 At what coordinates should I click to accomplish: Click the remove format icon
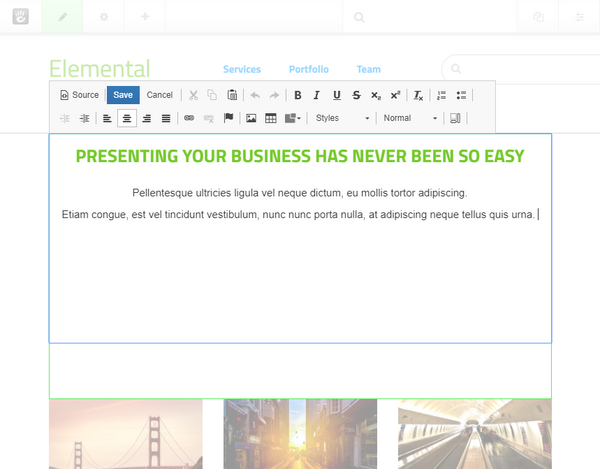pos(419,95)
